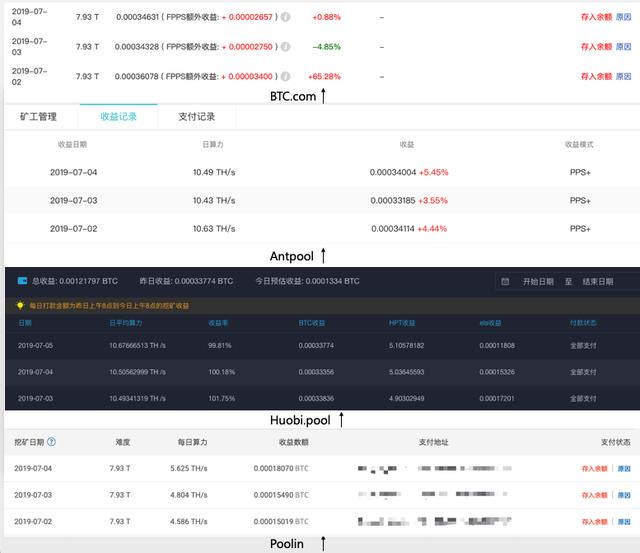The height and width of the screenshot is (553, 640).
Task: Click the Poolin 每日算力 column header
Action: 192,442
